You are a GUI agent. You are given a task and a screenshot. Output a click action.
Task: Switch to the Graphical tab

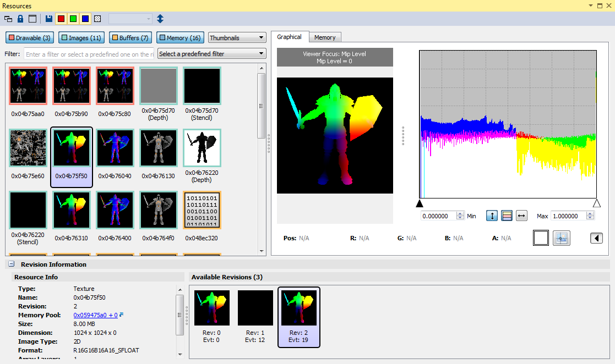tap(289, 37)
